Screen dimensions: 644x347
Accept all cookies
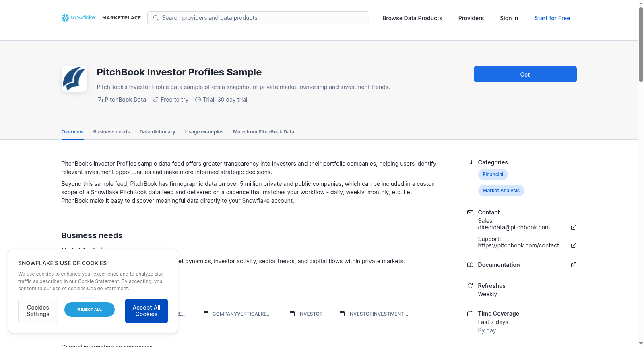[x=147, y=311]
